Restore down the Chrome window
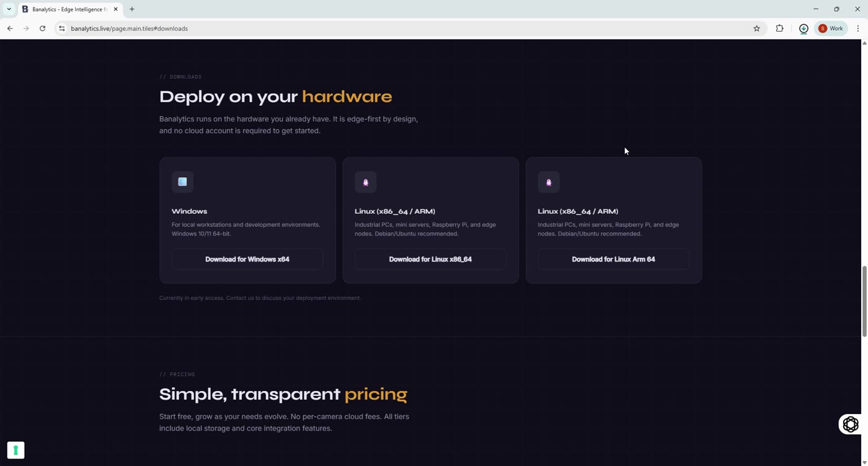Screen dimensions: 868x466 (x=836, y=9)
